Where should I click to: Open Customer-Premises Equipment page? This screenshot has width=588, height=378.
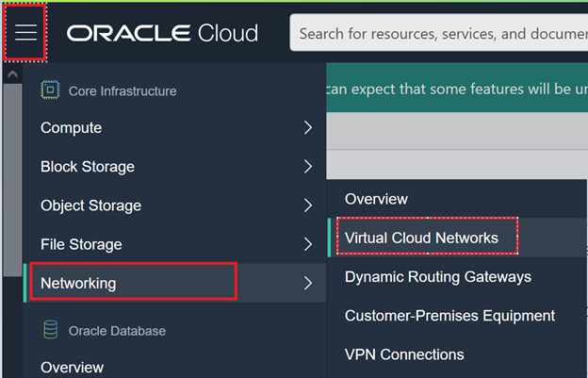click(x=449, y=316)
